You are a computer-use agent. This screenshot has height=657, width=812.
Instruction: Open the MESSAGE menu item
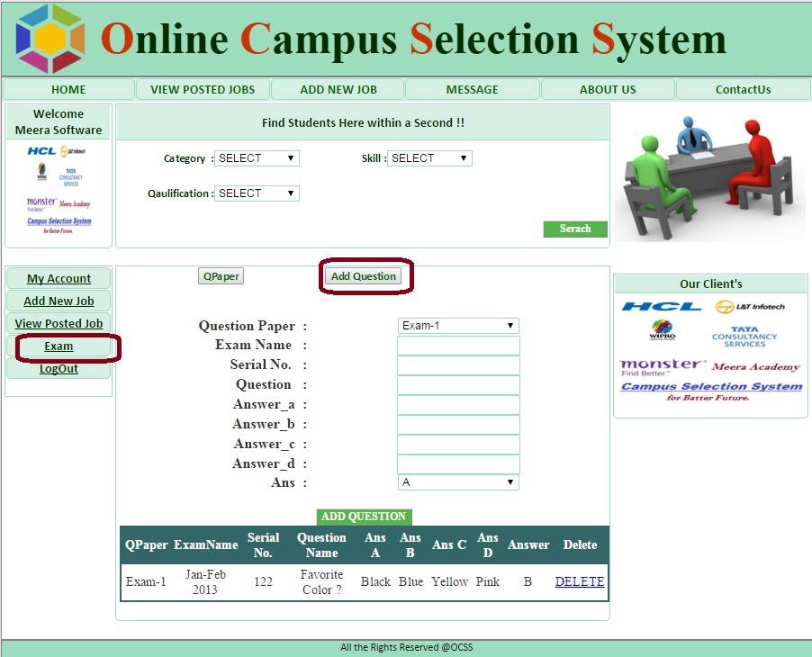pos(472,89)
